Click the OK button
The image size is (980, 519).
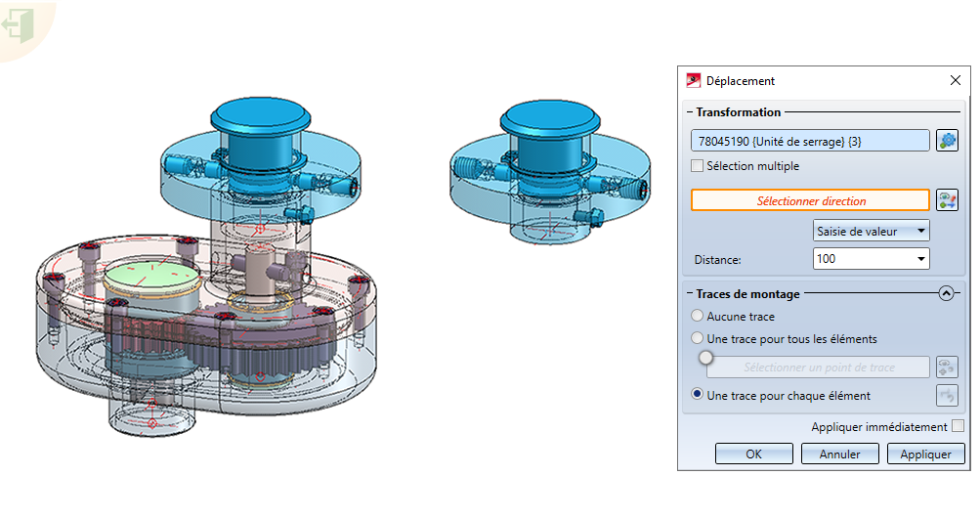[753, 454]
